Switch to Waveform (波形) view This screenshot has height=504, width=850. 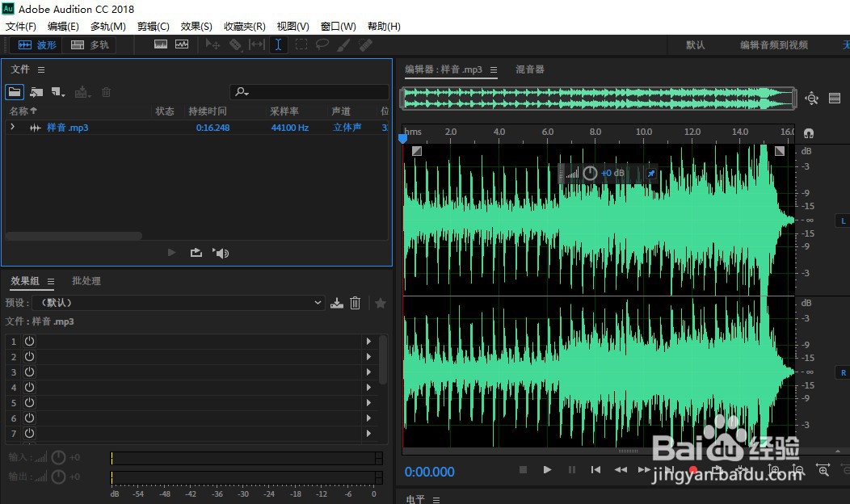[37, 45]
